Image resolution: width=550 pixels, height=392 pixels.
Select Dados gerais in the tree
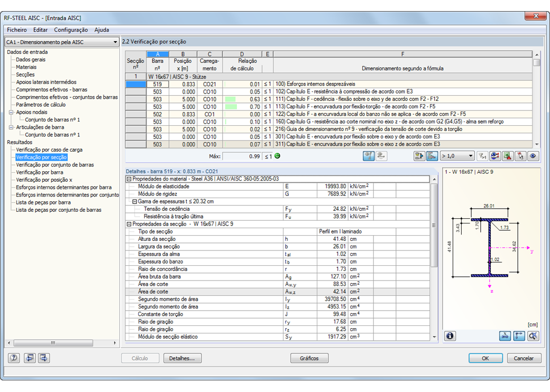point(31,60)
